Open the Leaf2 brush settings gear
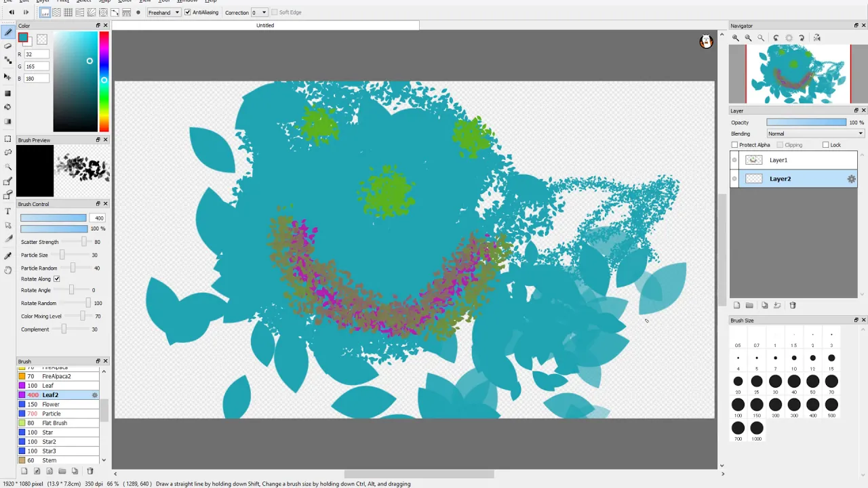868x488 pixels. click(x=94, y=395)
